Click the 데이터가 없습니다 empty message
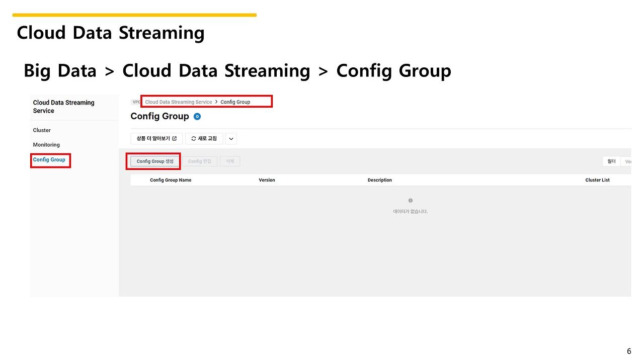Screen dimensions: 644x362 pos(411,212)
